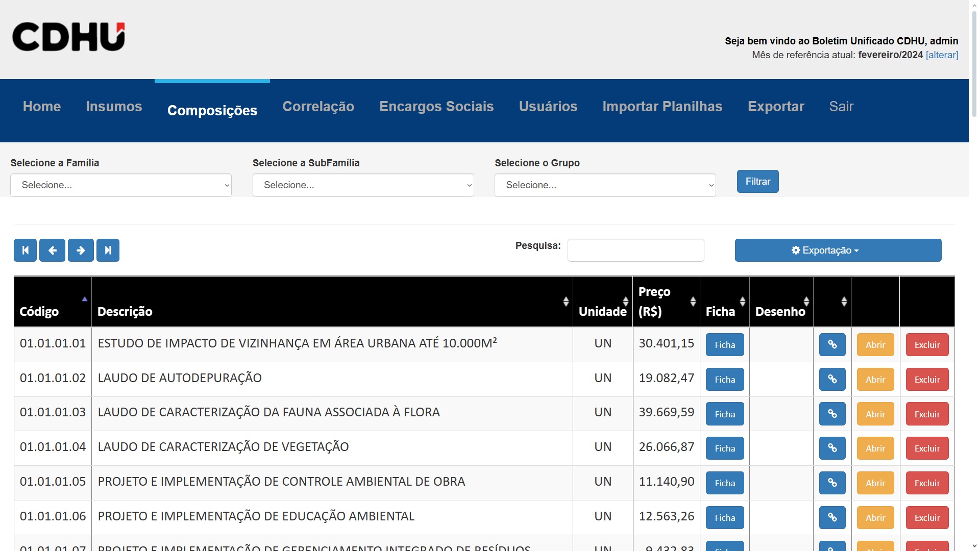Screen dimensions: 980x551
Task: Go to first page of results
Action: [x=25, y=251]
